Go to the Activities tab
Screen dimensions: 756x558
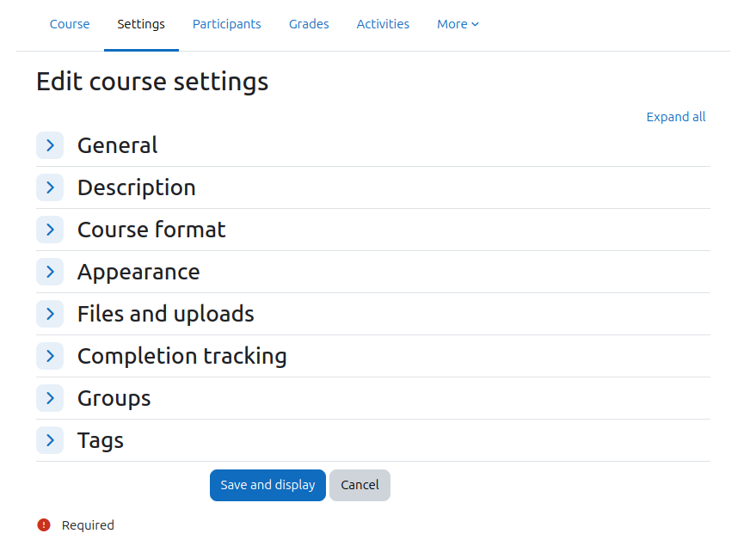(x=383, y=24)
